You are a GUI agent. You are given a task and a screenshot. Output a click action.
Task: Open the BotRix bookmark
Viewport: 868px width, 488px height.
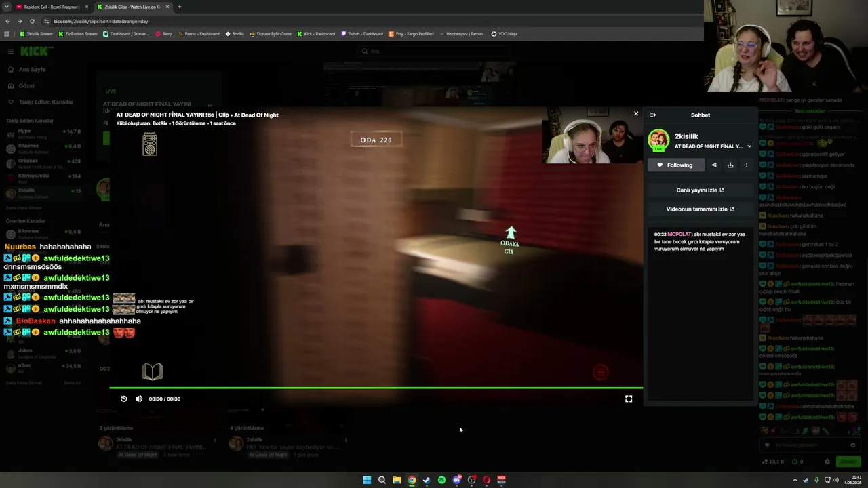click(x=235, y=34)
